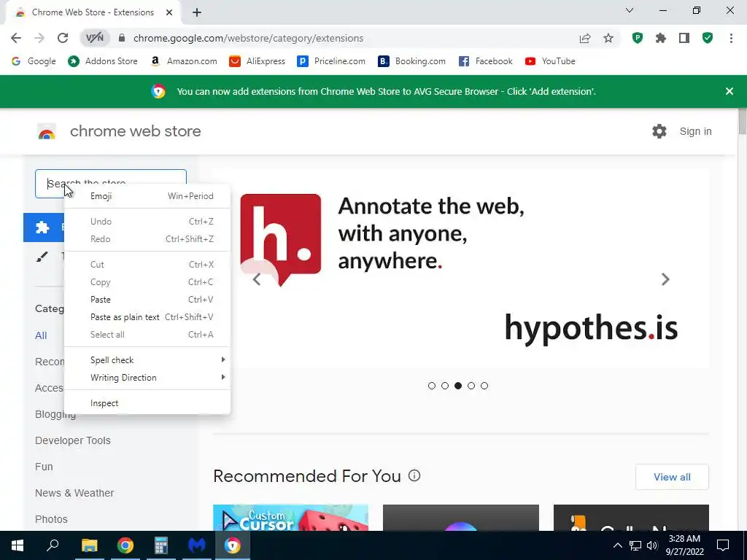Viewport: 747px width, 560px height.
Task: Open the AliExpress bookmark
Action: tap(257, 61)
